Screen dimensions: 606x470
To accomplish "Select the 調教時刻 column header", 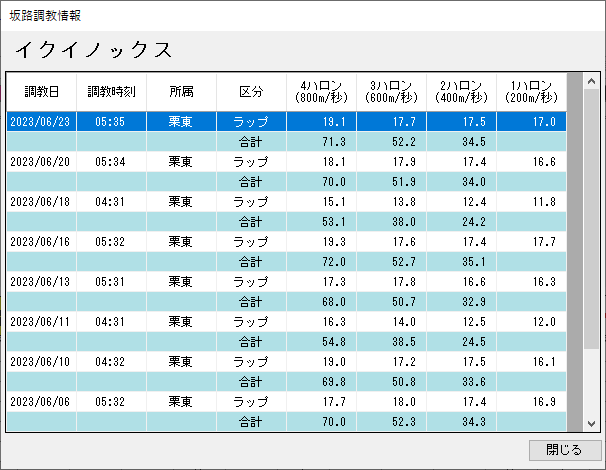I will 111,92.
